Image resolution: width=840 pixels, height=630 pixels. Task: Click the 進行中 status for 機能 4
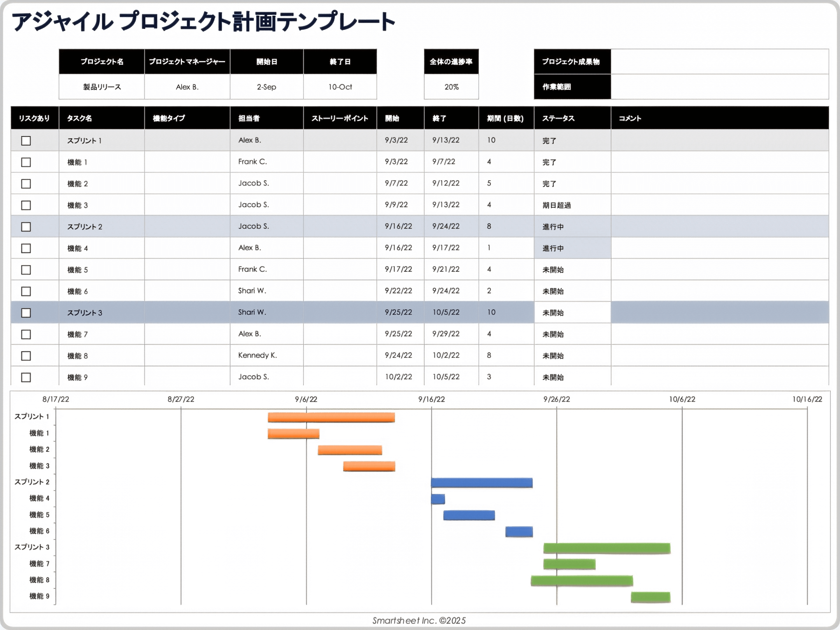[x=553, y=248]
